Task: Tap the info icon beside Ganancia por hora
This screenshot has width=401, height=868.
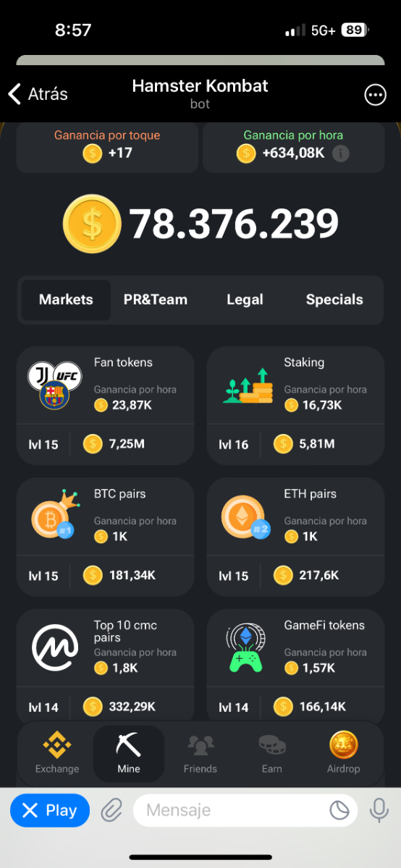Action: [341, 153]
